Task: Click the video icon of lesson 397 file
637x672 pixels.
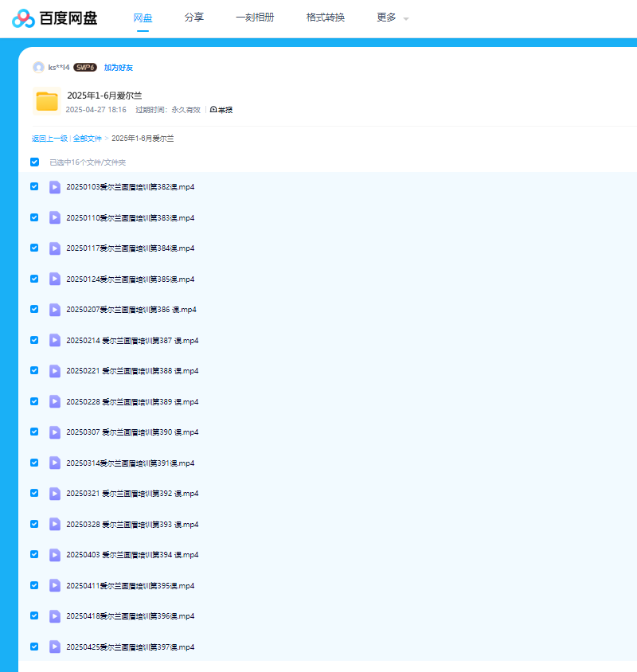Action: pyautogui.click(x=55, y=647)
